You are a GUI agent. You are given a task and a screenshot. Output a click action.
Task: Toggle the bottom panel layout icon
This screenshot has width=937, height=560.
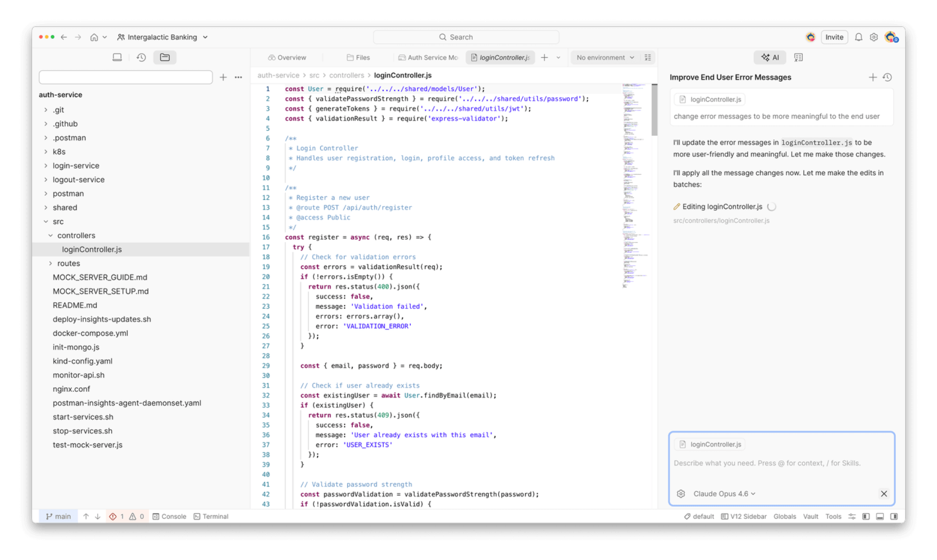pyautogui.click(x=880, y=516)
